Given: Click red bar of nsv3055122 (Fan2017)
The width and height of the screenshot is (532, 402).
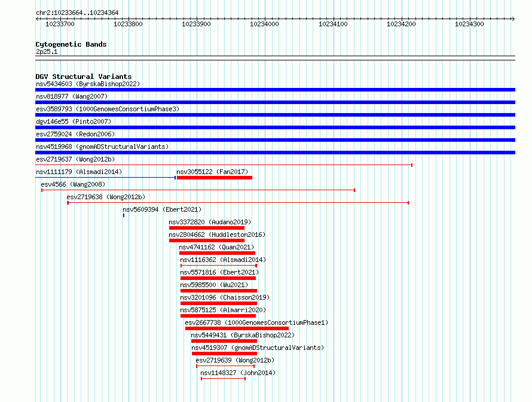Looking at the screenshot, I should (215, 178).
